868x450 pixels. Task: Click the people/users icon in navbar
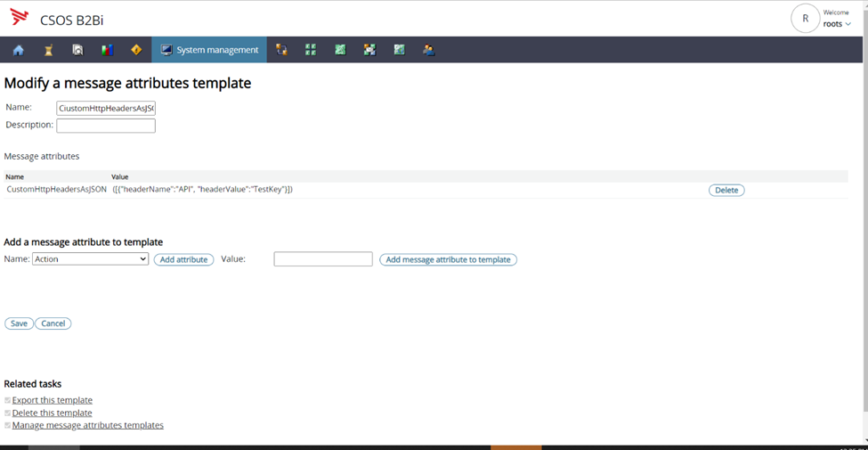coord(428,50)
